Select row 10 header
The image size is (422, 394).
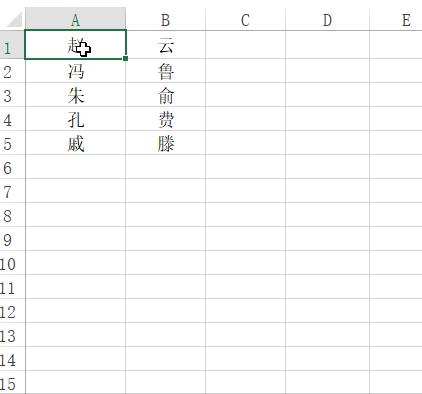pyautogui.click(x=12, y=263)
